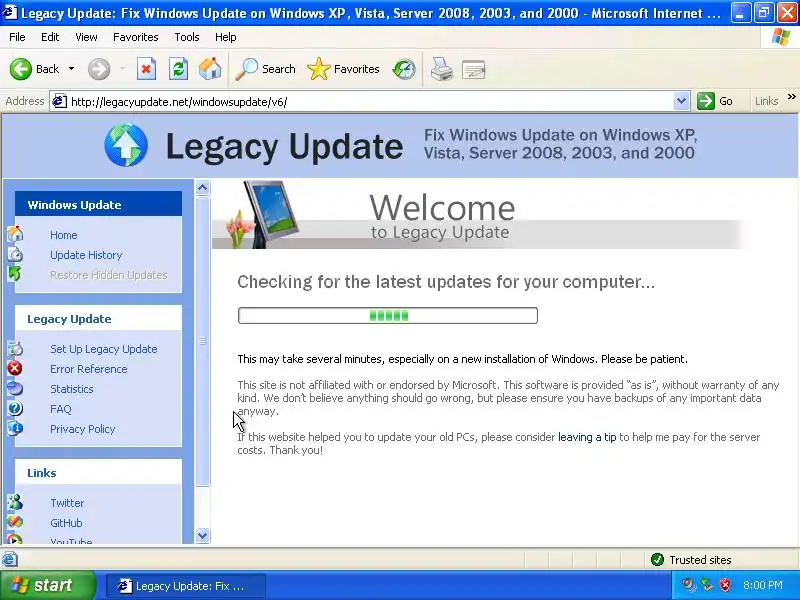Open the Edit menu
The width and height of the screenshot is (800, 600).
(50, 37)
